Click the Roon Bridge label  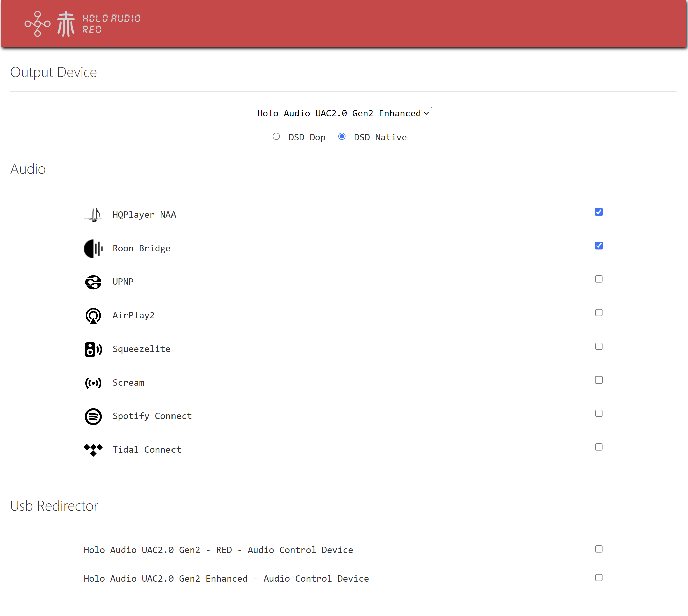point(141,248)
